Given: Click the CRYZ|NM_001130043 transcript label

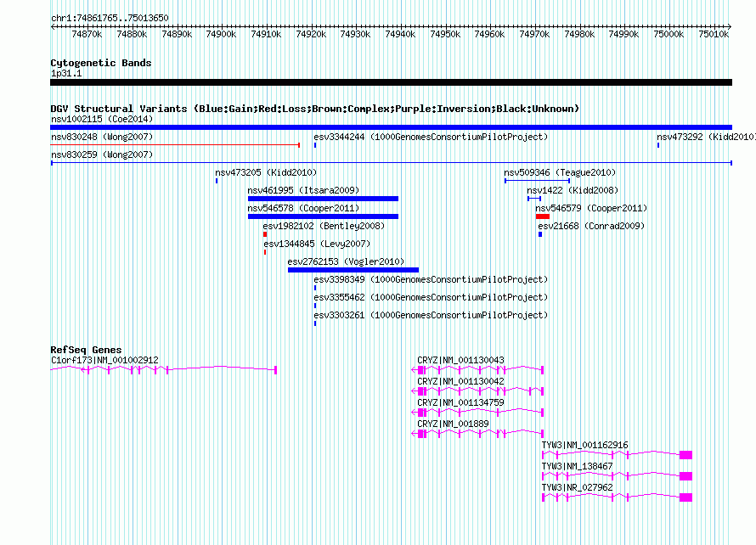Looking at the screenshot, I should click(460, 360).
